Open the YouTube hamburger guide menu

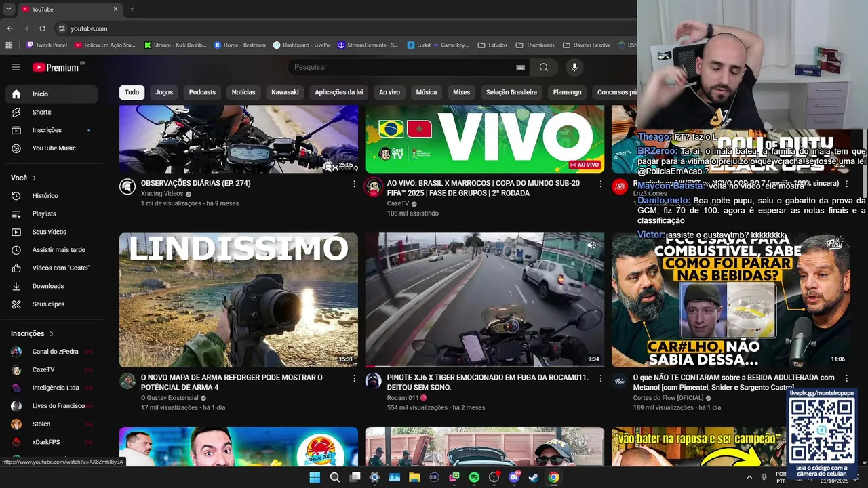[16, 67]
